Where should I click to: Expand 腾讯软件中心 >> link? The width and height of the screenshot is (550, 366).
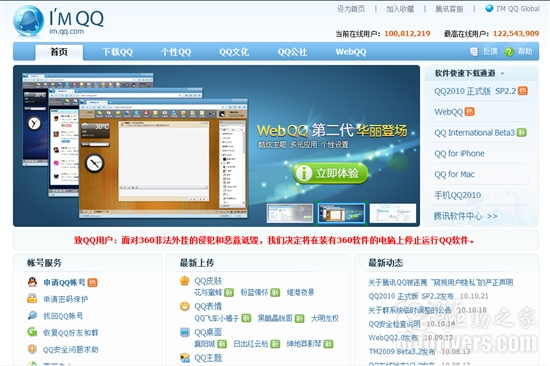(x=465, y=216)
